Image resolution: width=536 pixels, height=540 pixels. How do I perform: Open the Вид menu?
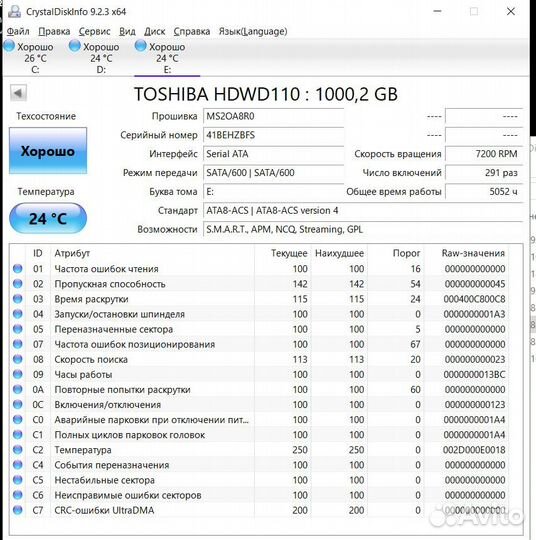127,31
